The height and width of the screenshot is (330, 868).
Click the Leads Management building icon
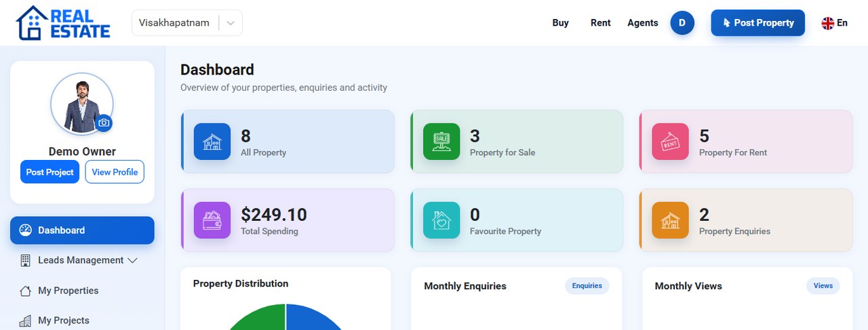point(26,260)
